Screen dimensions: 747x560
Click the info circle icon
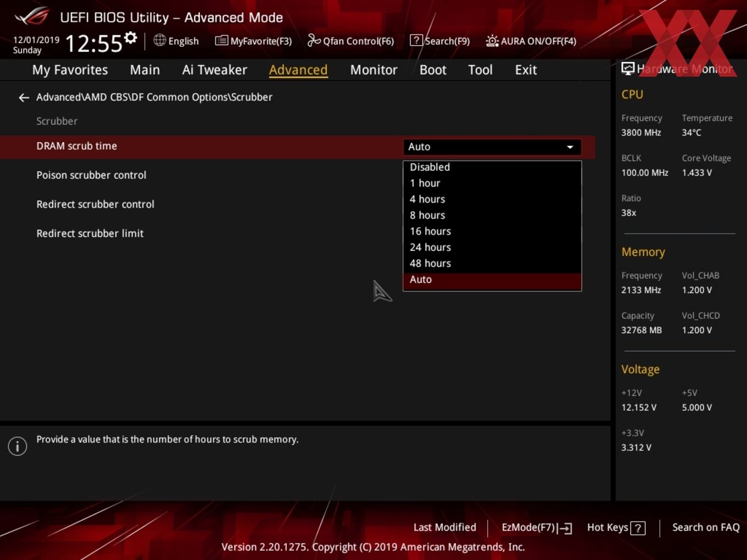pos(18,446)
